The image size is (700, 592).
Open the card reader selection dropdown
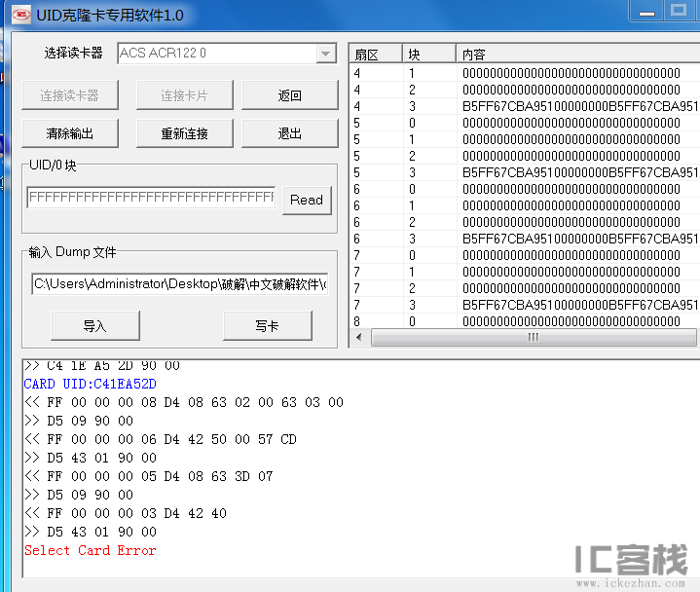[x=326, y=54]
